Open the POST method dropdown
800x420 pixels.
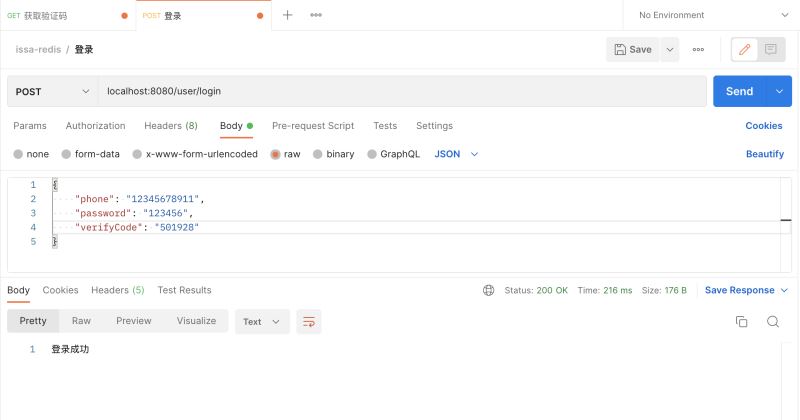(52, 91)
